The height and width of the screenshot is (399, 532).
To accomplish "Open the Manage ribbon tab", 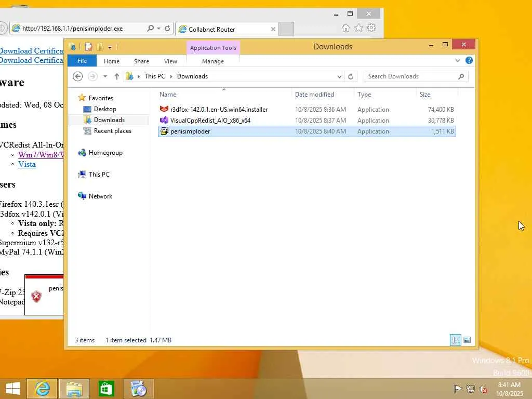I will tap(213, 61).
